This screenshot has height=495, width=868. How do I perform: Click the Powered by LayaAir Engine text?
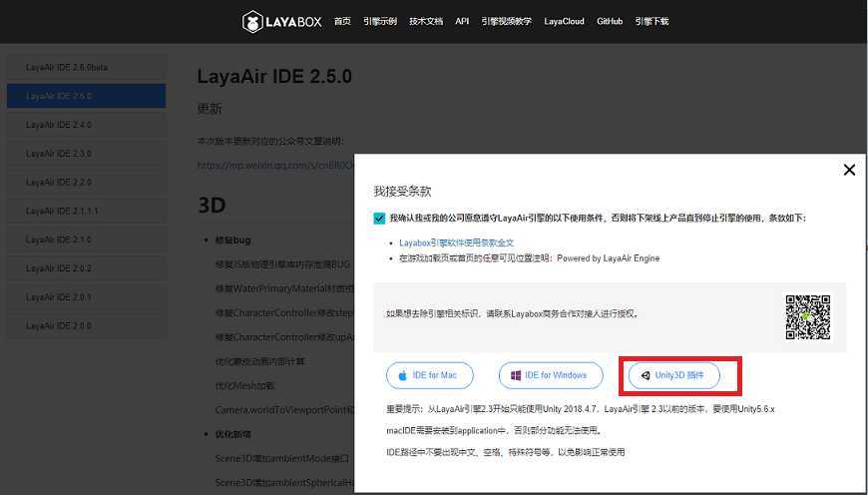tap(609, 258)
